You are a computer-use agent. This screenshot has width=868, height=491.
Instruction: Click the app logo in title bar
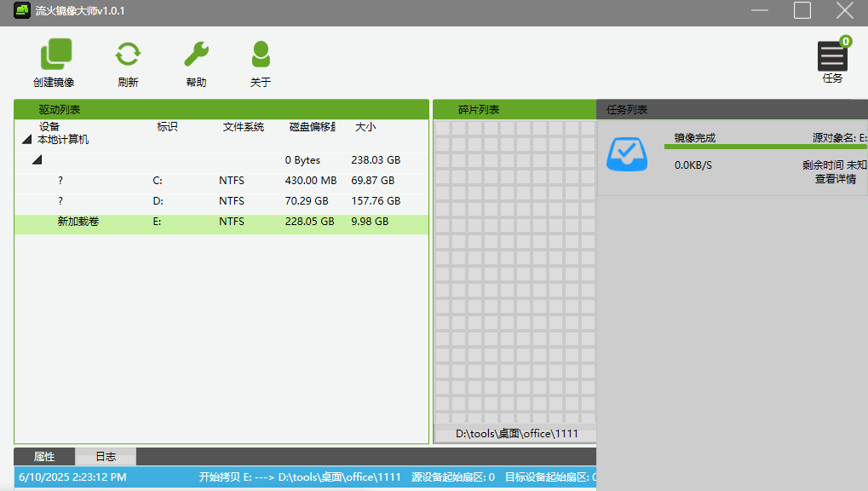21,10
